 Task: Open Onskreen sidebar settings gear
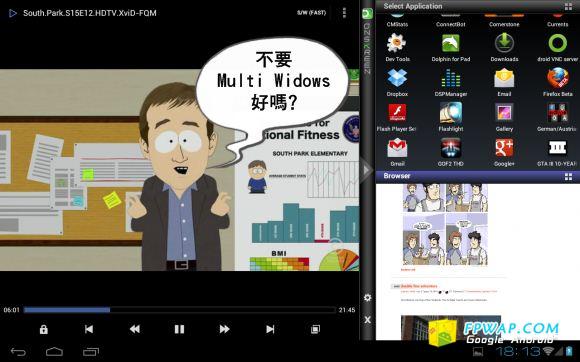coord(367,298)
